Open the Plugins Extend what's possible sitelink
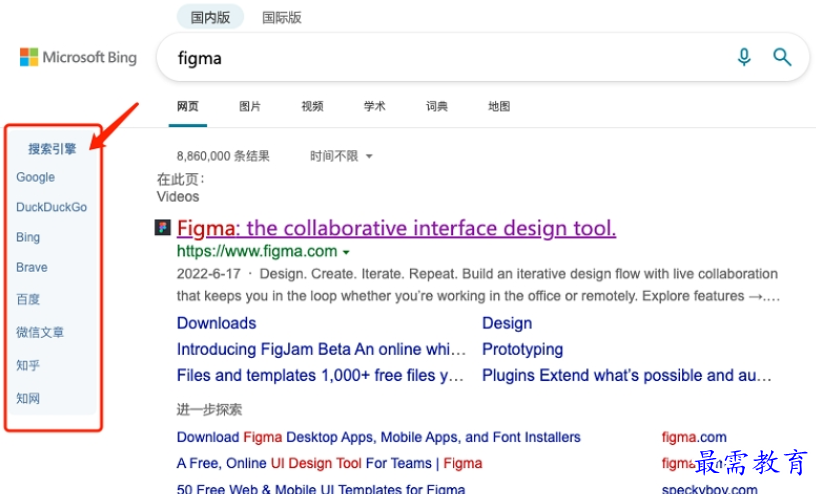 [x=627, y=375]
